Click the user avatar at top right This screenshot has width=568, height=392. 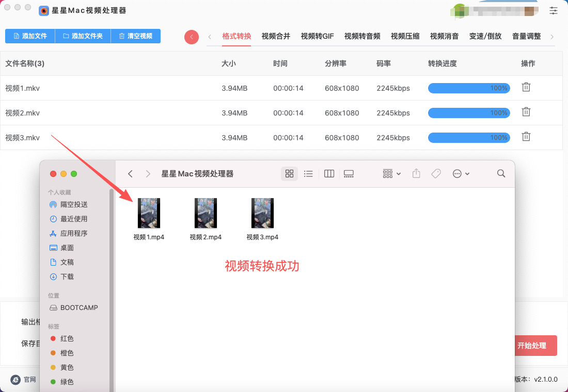(460, 10)
